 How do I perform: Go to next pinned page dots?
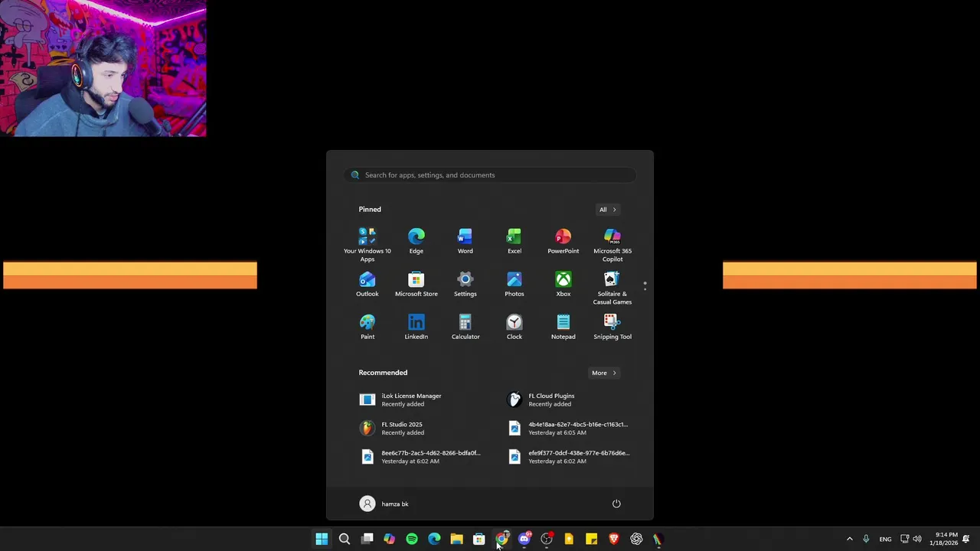click(x=645, y=289)
